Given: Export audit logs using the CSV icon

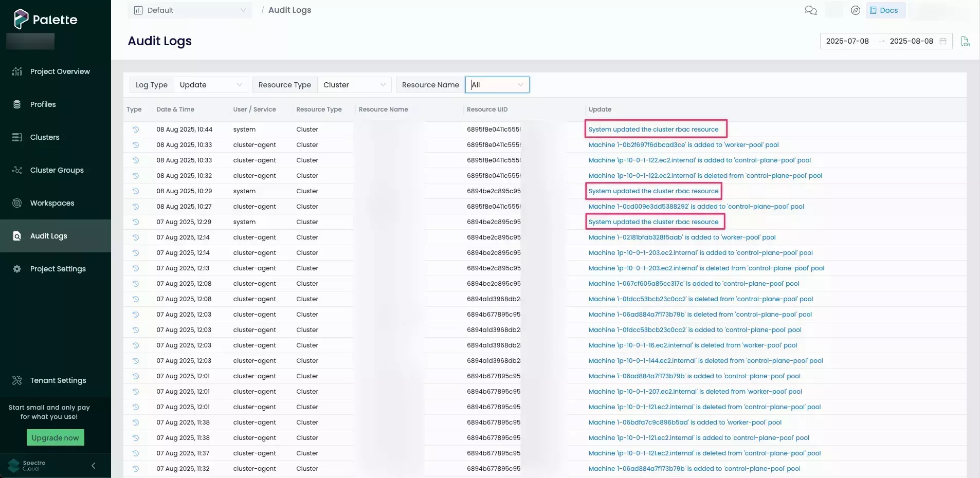Looking at the screenshot, I should [966, 41].
